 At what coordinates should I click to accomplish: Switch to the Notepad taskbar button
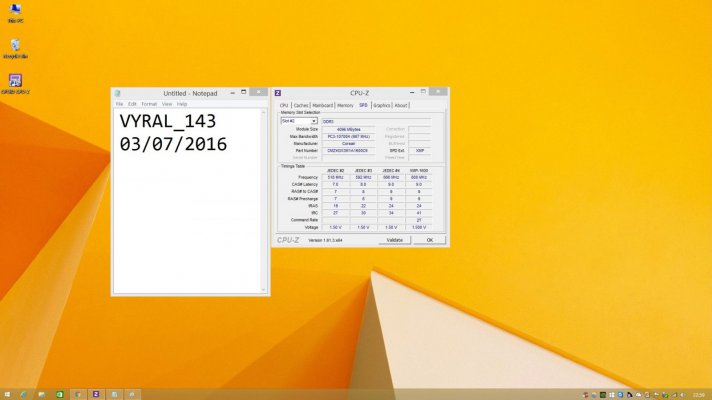pyautogui.click(x=114, y=395)
